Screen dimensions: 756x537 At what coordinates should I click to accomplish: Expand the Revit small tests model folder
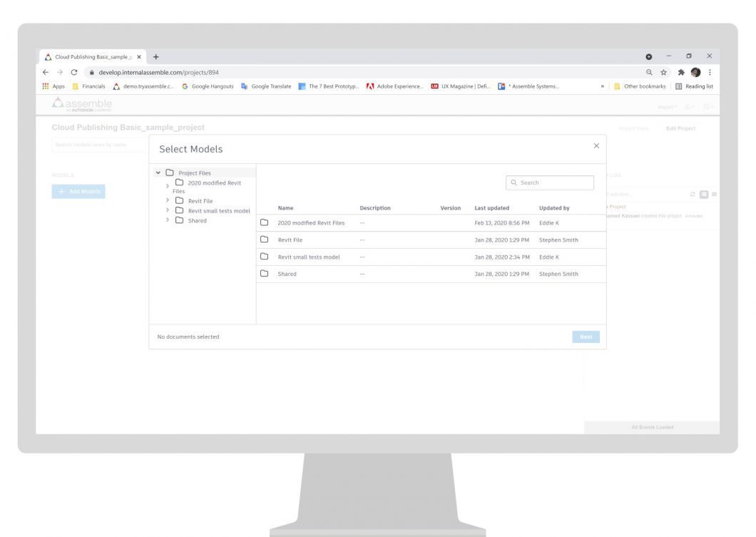[x=168, y=210]
